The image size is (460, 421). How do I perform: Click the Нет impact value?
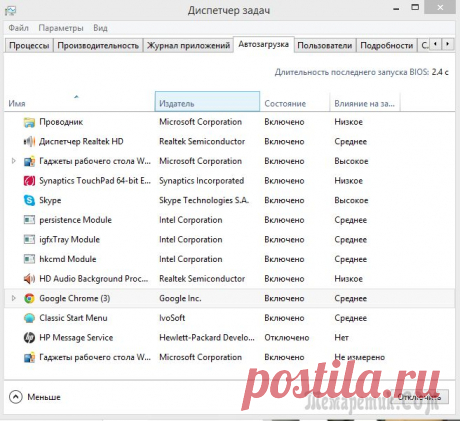click(341, 338)
